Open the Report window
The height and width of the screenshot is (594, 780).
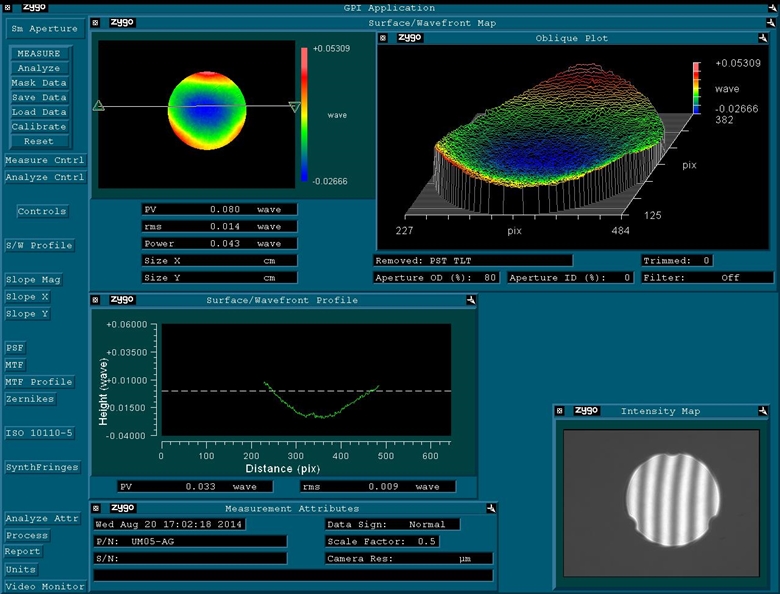23,551
